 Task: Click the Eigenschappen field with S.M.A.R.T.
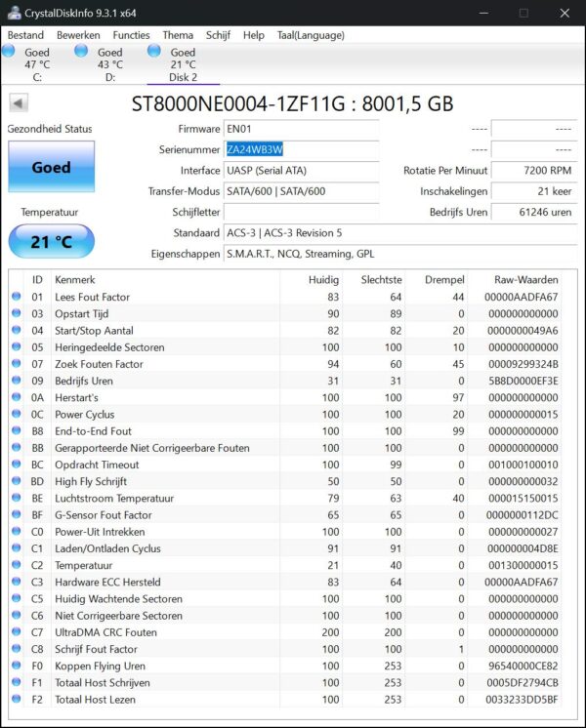[400, 254]
